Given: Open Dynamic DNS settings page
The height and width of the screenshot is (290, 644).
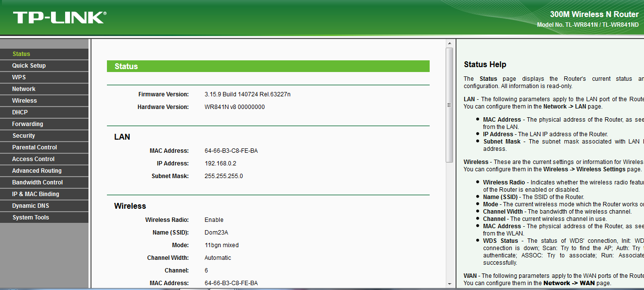Looking at the screenshot, I should point(31,206).
